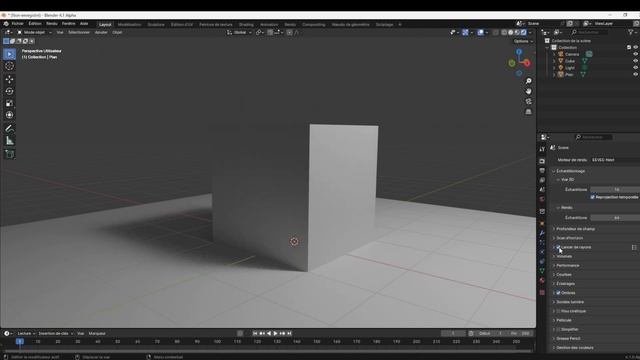Viewport: 640px width, 360px height.
Task: Open the Texture properties tab
Action: point(542,293)
